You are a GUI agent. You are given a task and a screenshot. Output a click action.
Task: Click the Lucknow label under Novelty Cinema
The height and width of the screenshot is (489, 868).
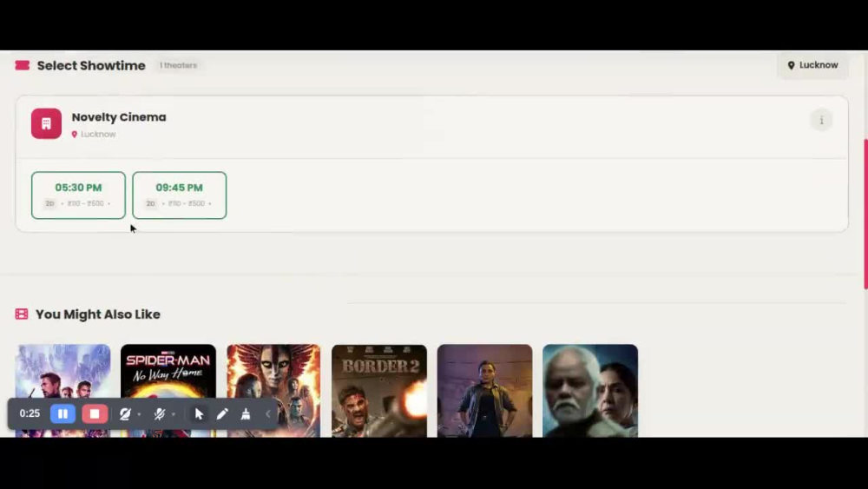(98, 134)
